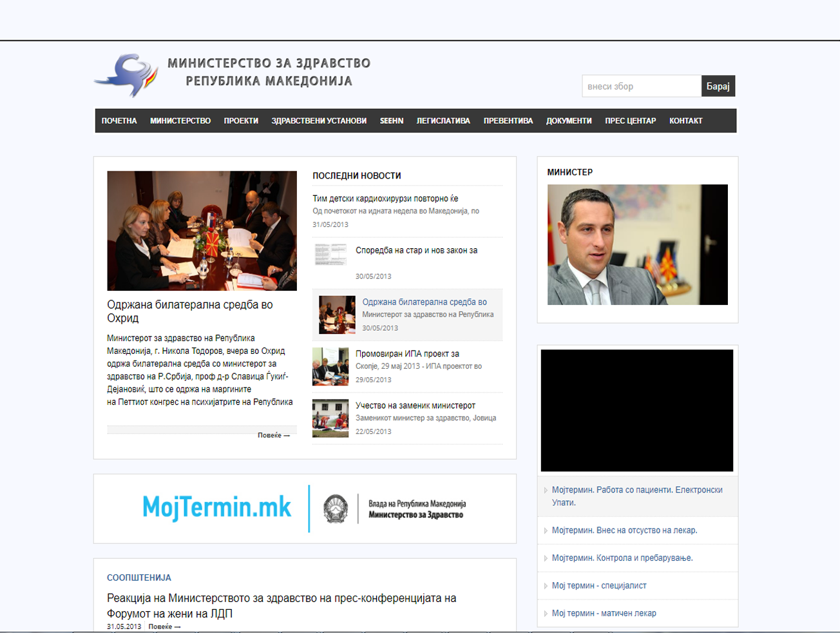This screenshot has width=840, height=633.
Task: Select 'Мојтермин. Внес на отсуство на лекар.'
Action: pos(624,531)
